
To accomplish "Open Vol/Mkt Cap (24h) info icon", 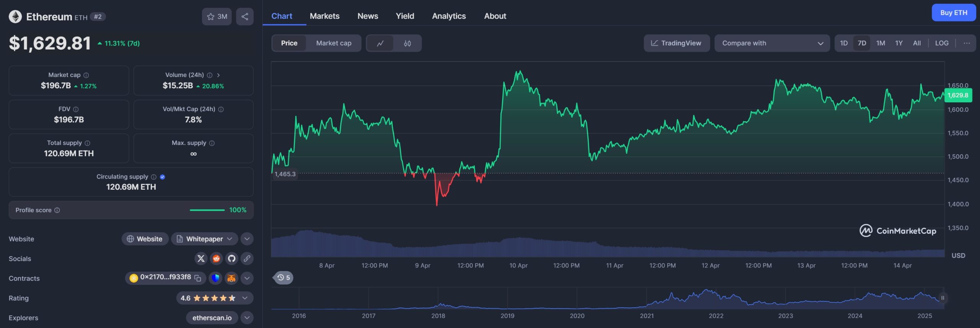I will [221, 109].
